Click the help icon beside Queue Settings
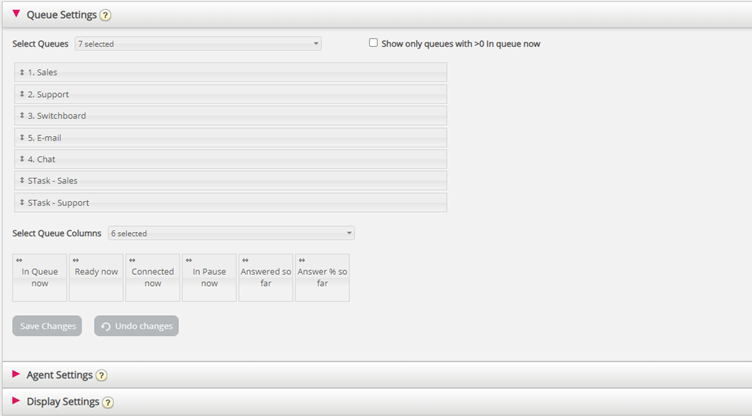Screen dimensions: 752x416 click(x=105, y=15)
